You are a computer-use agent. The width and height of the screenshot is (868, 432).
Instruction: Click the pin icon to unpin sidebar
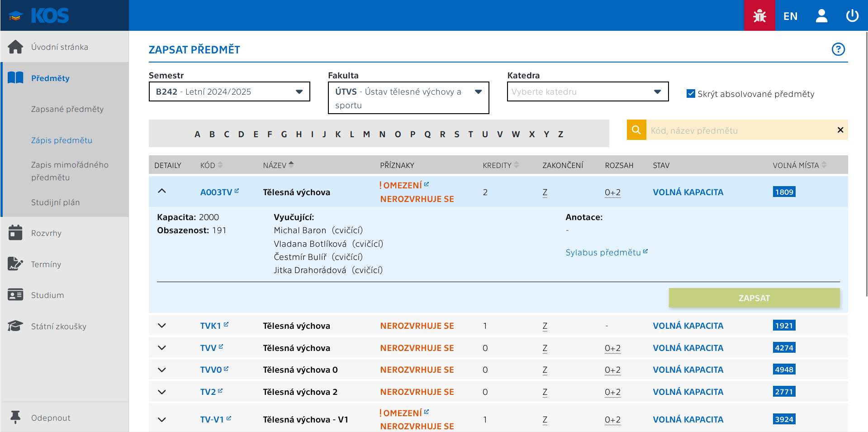(x=15, y=417)
